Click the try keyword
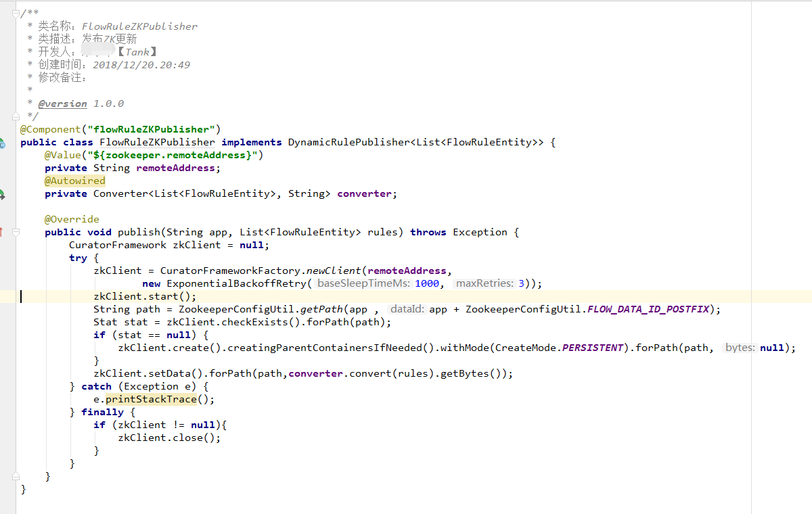 click(78, 258)
